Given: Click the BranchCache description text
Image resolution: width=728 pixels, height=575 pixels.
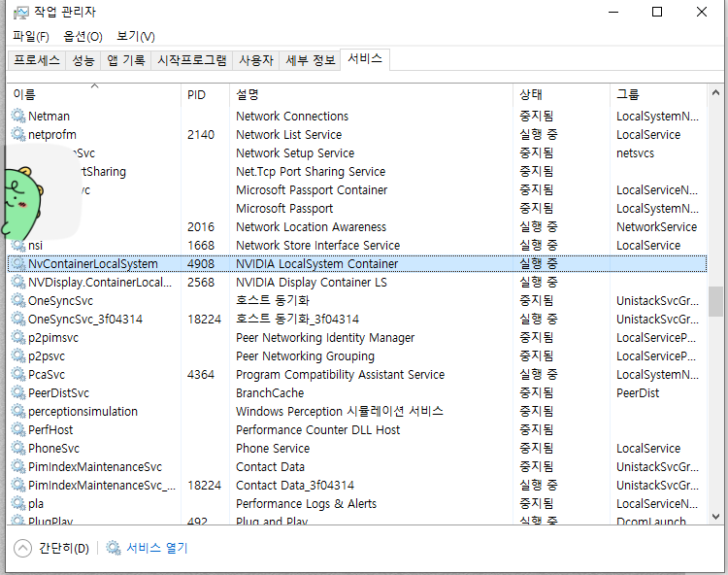Looking at the screenshot, I should click(270, 393).
